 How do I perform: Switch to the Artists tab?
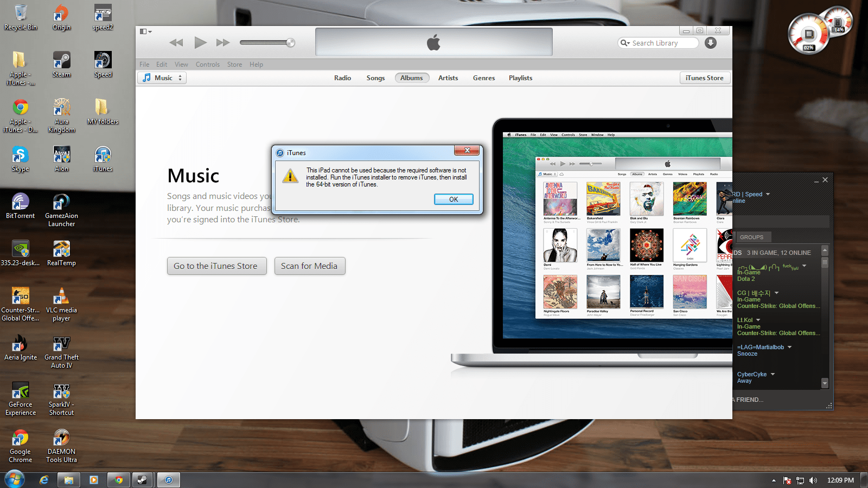[x=448, y=78]
